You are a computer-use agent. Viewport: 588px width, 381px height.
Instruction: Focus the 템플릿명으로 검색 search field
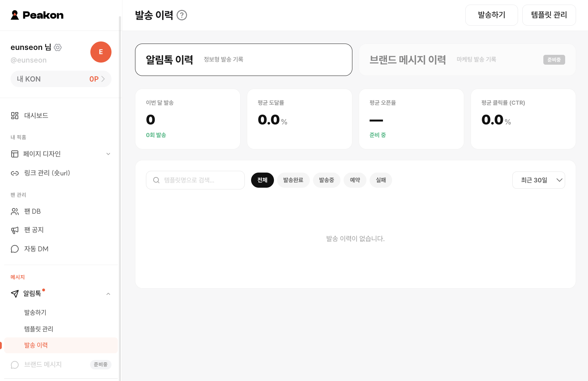[x=195, y=180]
